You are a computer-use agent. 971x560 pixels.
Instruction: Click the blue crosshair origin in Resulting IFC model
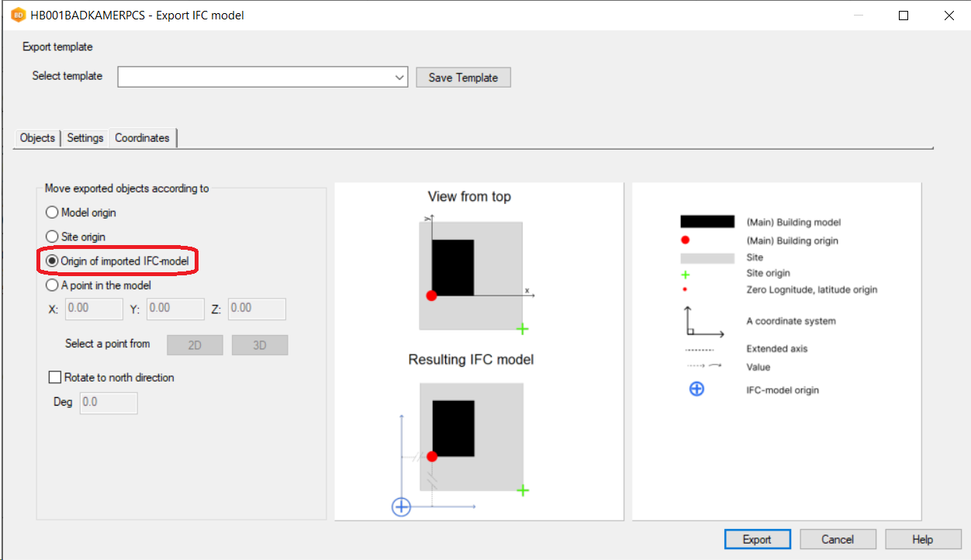point(401,507)
